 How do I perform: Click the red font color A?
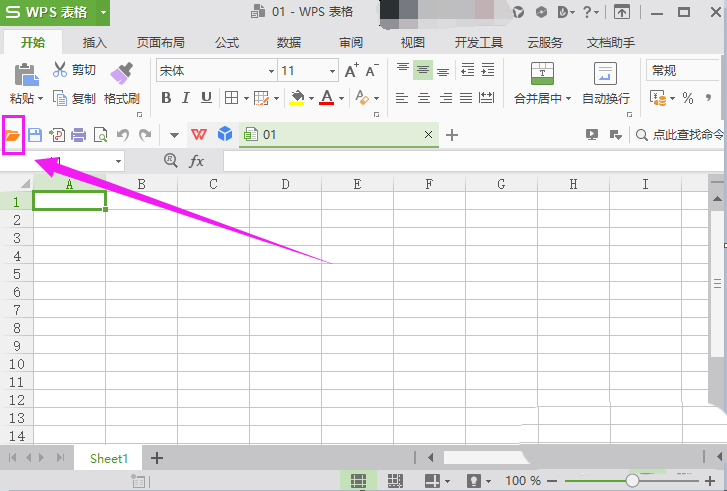pyautogui.click(x=327, y=98)
